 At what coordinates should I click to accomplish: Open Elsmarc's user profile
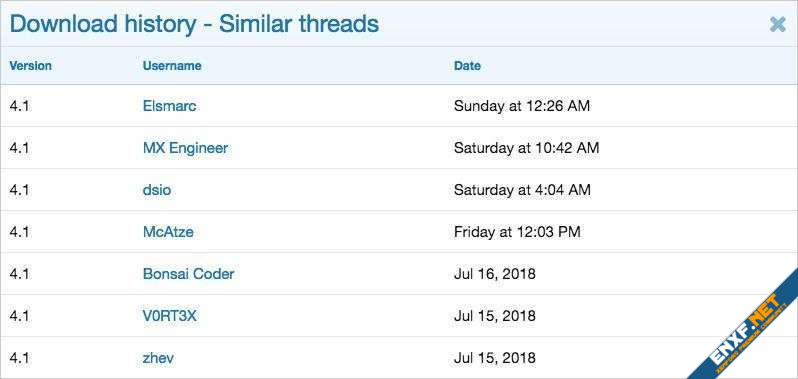[169, 106]
